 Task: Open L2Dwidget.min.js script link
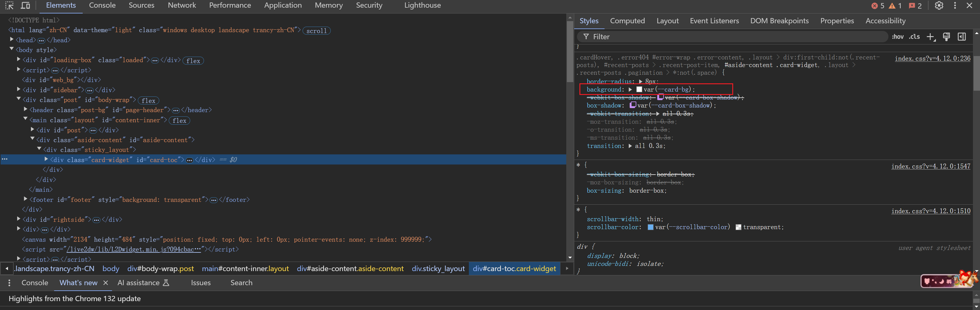coord(134,249)
